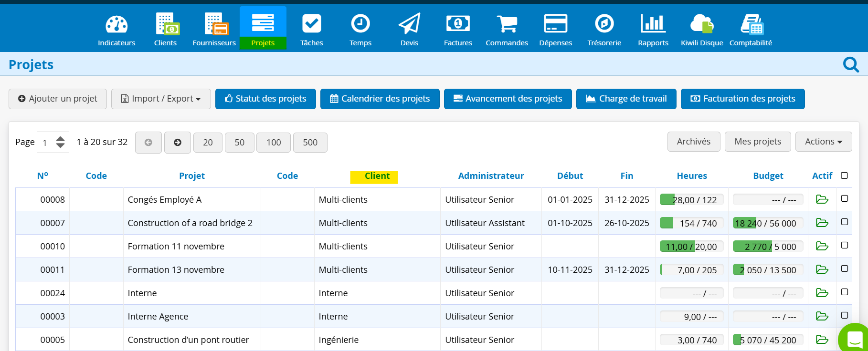Click the search magnifier icon
The height and width of the screenshot is (351, 868).
click(x=851, y=64)
